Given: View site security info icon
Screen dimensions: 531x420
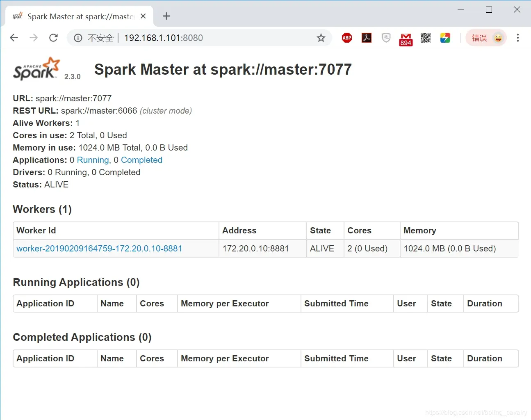Looking at the screenshot, I should tap(78, 38).
